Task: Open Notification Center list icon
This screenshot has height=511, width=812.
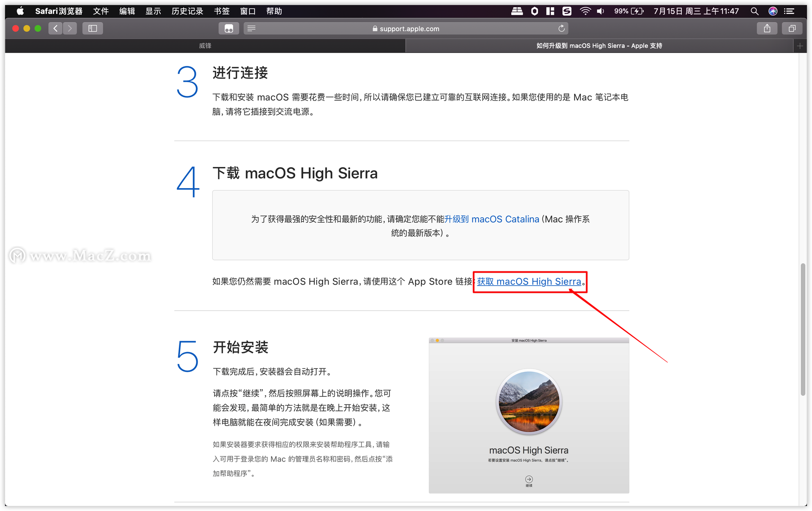Action: tap(789, 11)
